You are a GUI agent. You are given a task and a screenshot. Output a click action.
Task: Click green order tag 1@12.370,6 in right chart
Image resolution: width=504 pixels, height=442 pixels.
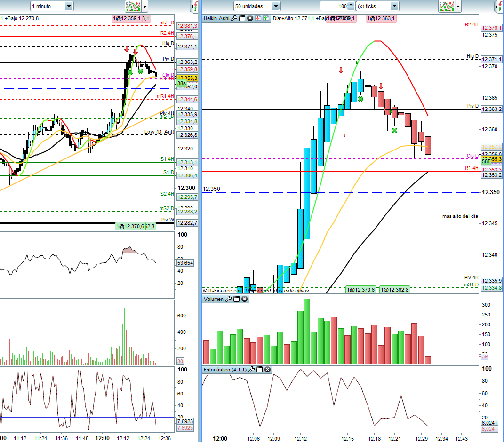361,290
